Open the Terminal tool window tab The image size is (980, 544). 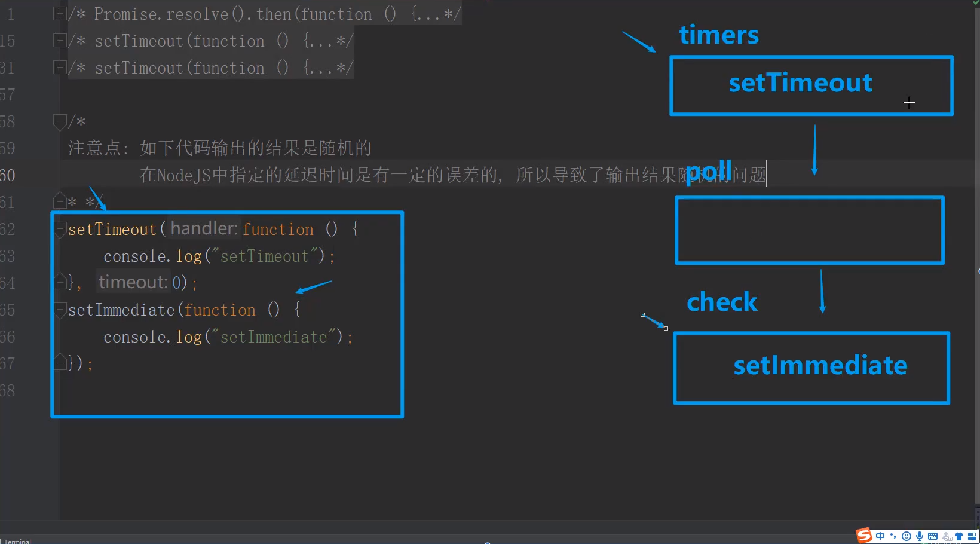[17, 541]
